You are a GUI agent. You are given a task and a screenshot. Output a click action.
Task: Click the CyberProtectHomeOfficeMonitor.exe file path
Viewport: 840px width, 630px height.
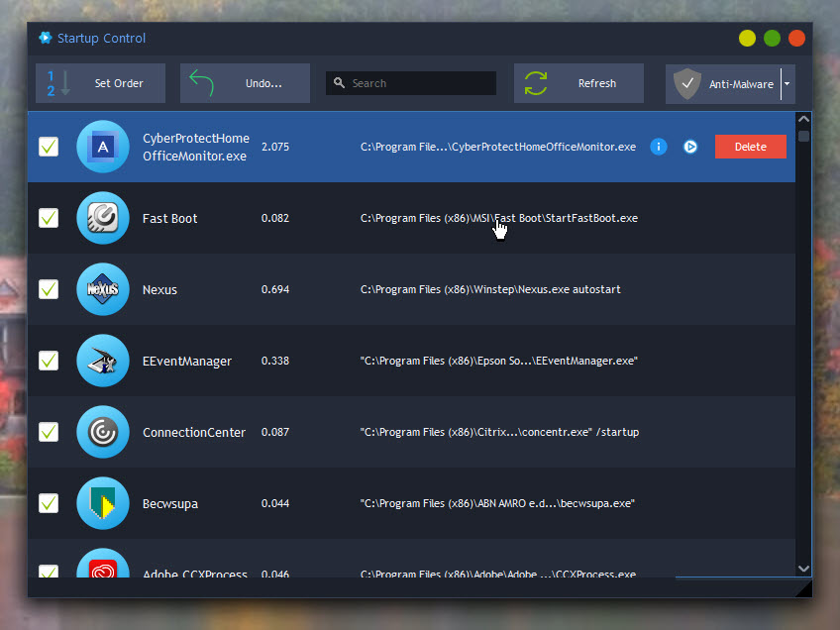[498, 147]
